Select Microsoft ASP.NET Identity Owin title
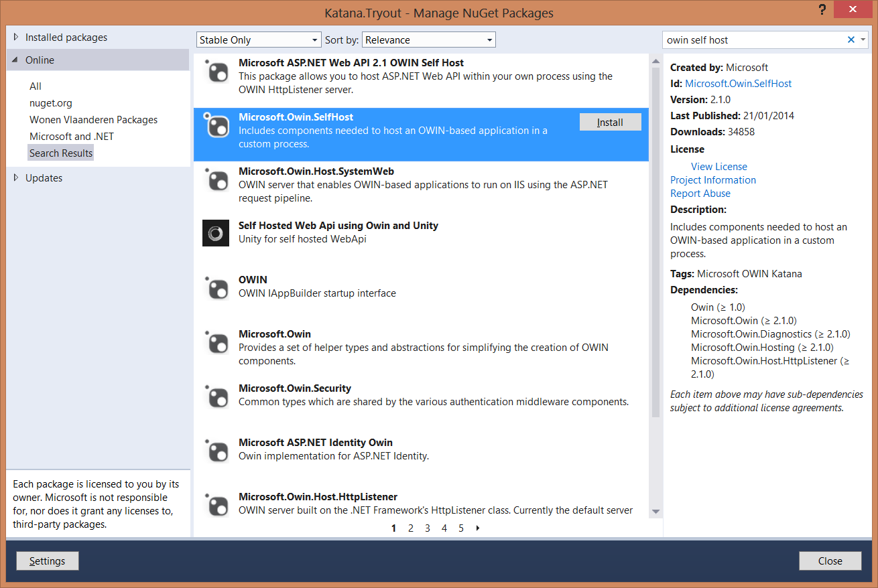The width and height of the screenshot is (878, 588). click(x=316, y=442)
